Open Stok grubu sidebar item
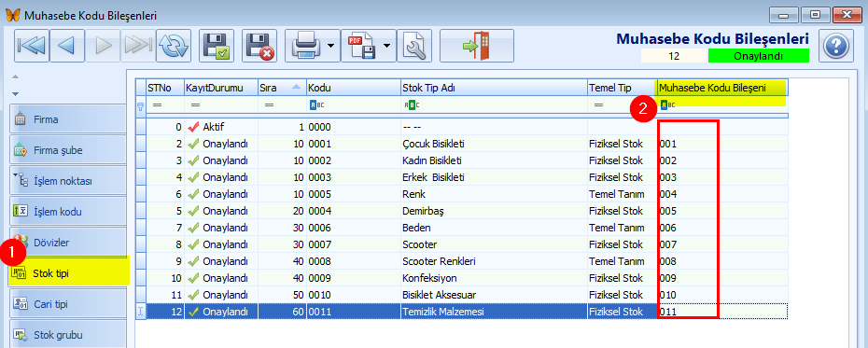The width and height of the screenshot is (868, 348). (67, 335)
